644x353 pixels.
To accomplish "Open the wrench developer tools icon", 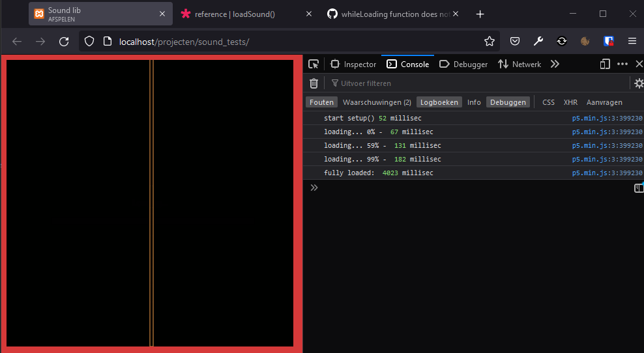I will [538, 42].
